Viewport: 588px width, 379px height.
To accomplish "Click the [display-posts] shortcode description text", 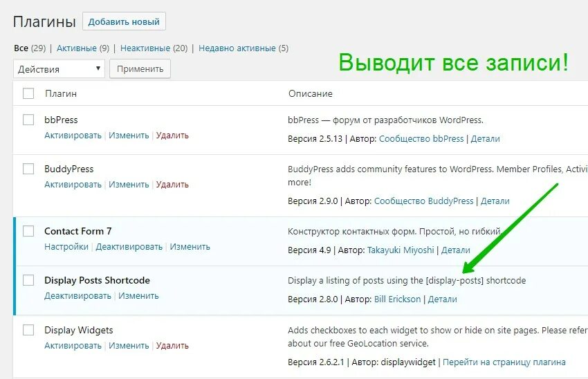I will 407,280.
